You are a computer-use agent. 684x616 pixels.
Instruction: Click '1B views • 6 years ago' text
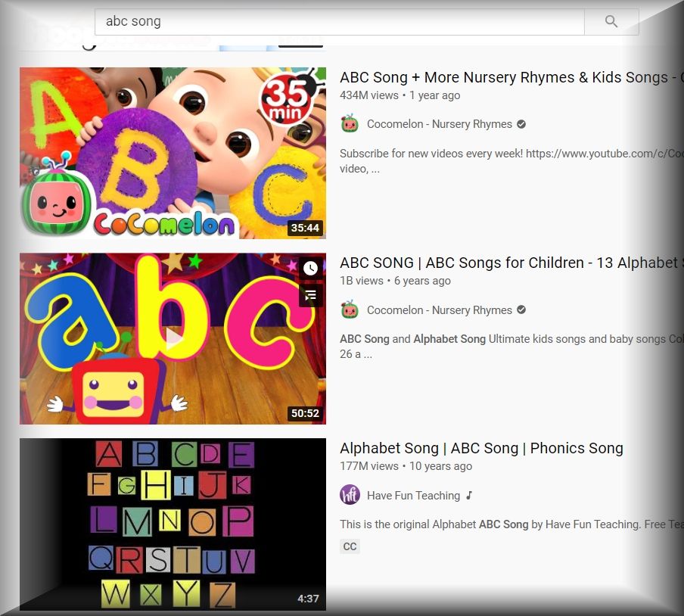395,281
